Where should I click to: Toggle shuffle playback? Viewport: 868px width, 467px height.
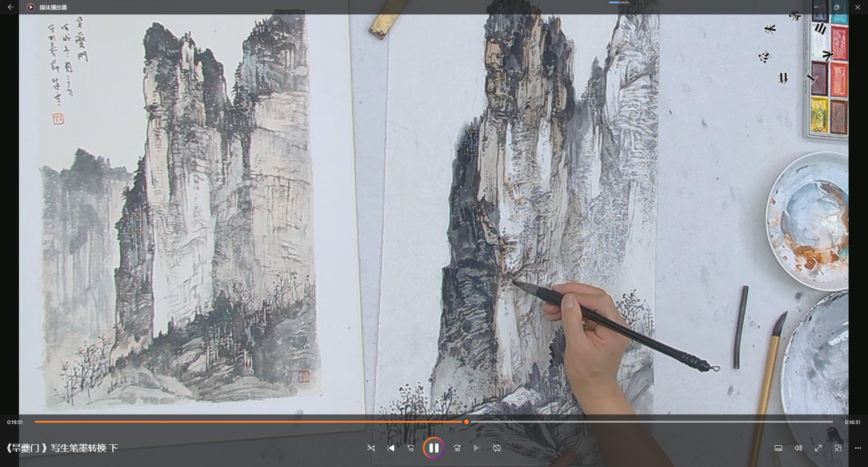371,448
